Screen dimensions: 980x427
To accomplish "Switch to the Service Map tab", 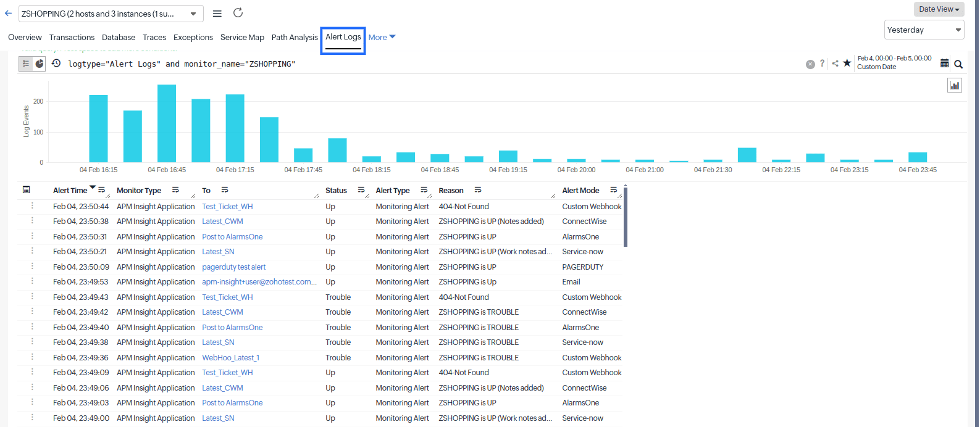I will pyautogui.click(x=242, y=37).
